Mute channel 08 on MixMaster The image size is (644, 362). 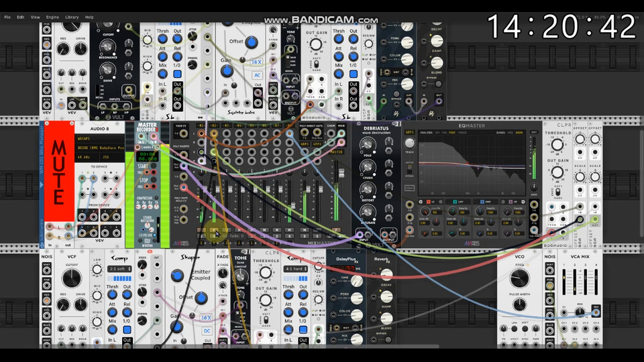(289, 230)
